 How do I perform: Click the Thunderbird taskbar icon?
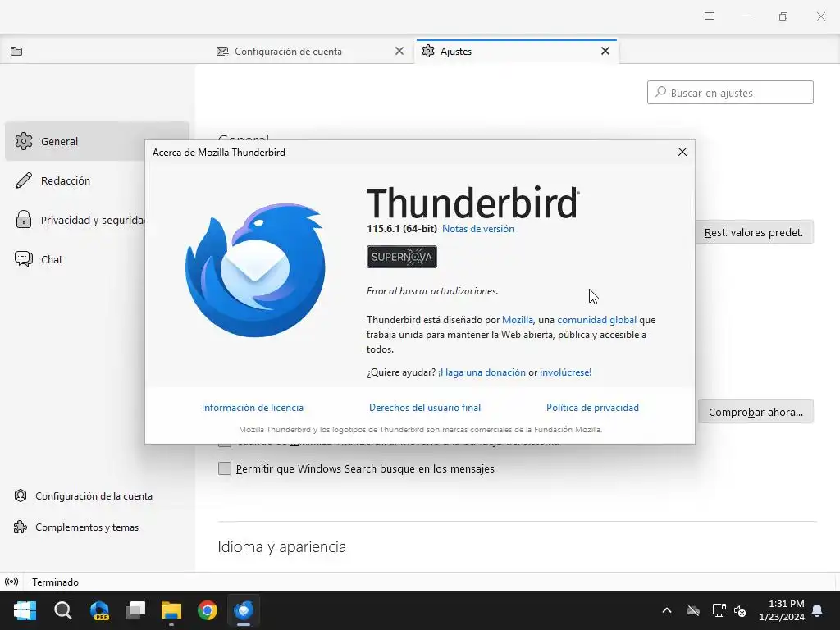click(x=244, y=610)
